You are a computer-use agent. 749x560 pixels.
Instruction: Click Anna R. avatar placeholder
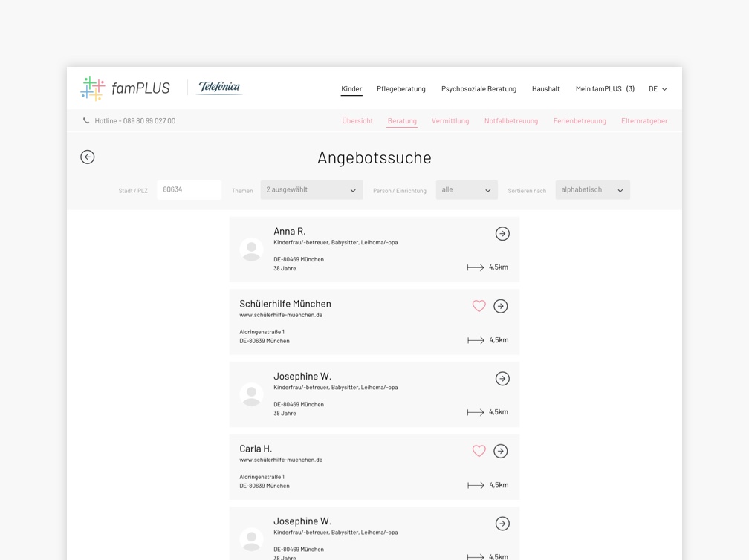pyautogui.click(x=251, y=250)
